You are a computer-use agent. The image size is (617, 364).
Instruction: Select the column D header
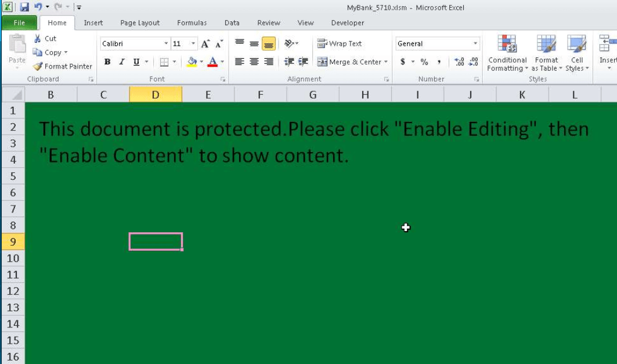[156, 95]
